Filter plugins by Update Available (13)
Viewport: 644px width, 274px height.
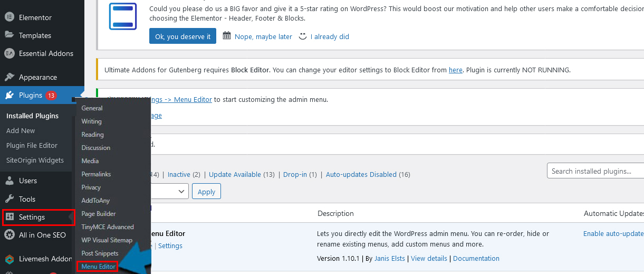click(x=242, y=174)
